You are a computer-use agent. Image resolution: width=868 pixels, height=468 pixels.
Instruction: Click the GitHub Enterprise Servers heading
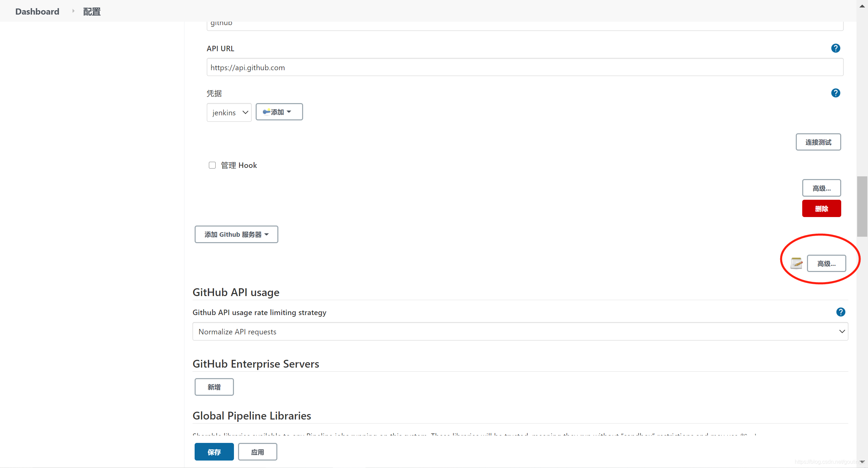pyautogui.click(x=256, y=364)
